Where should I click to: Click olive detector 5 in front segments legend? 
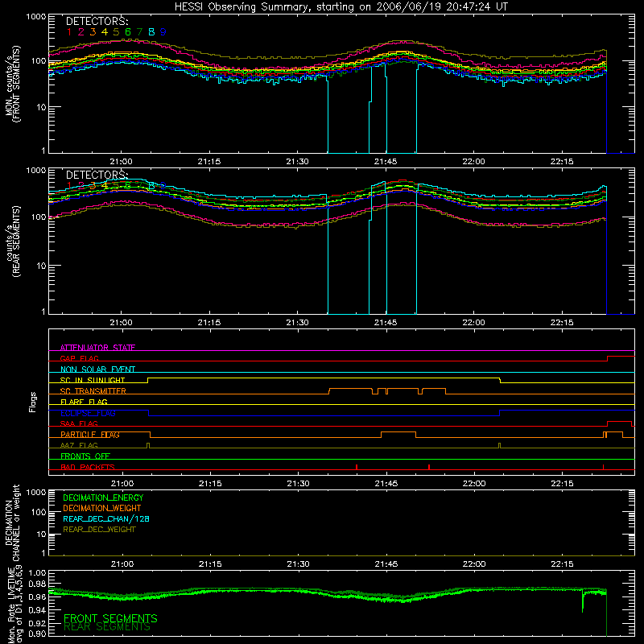click(x=116, y=31)
